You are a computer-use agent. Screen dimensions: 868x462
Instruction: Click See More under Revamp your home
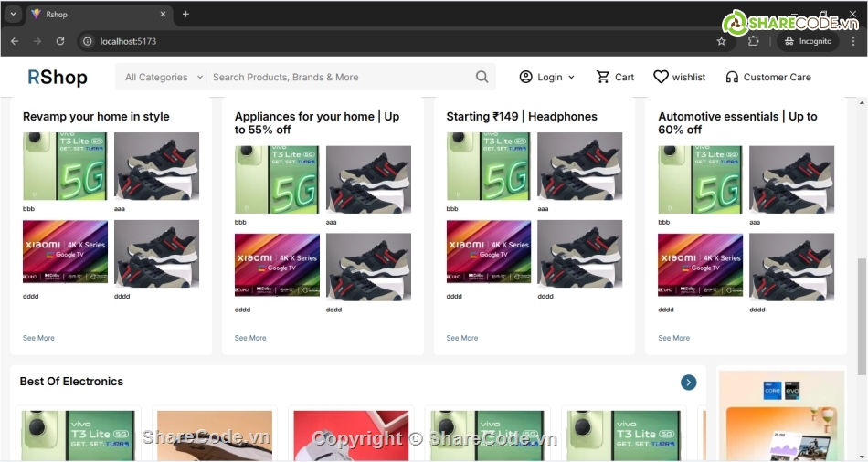(x=38, y=338)
